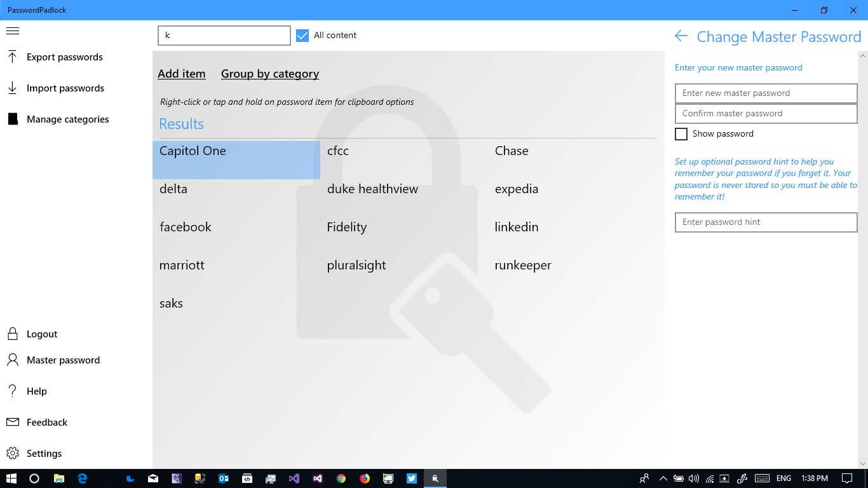Viewport: 868px width, 488px height.
Task: Expand hidden icons in the system tray
Action: pos(663,478)
